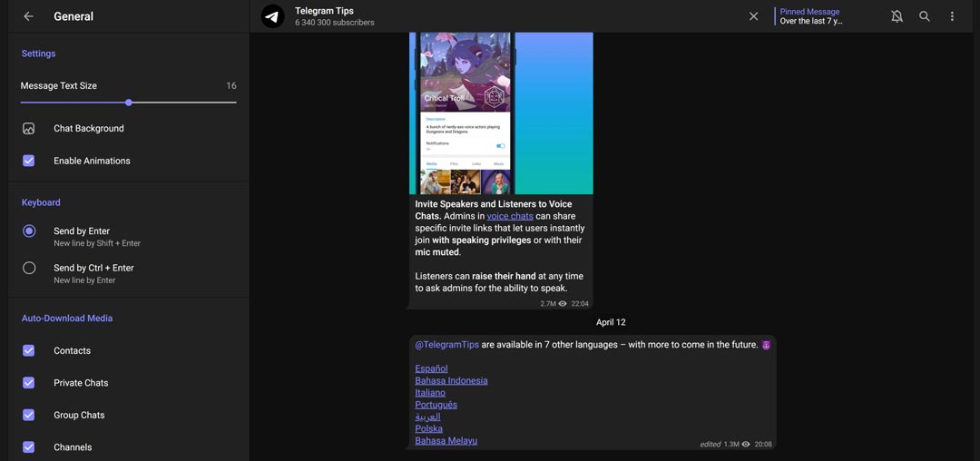The width and height of the screenshot is (980, 461).
Task: Open the Critical Troll phone image
Action: click(x=501, y=113)
